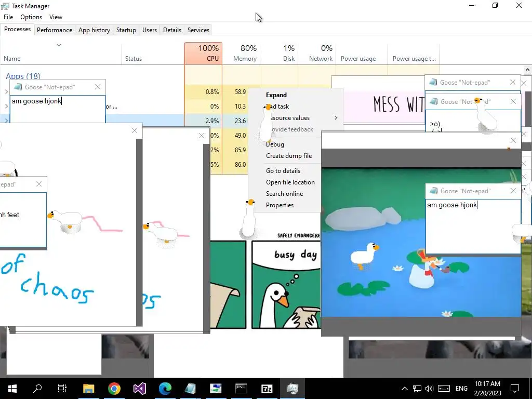Click the notepad icon of the Not-epad showing >o)
Screen dimensions: 532x399
coord(433,101)
